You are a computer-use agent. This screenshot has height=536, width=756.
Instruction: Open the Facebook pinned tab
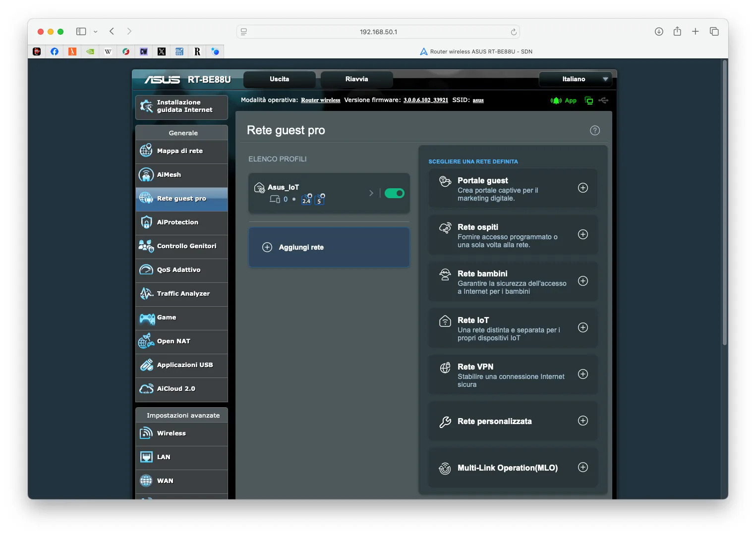(55, 52)
